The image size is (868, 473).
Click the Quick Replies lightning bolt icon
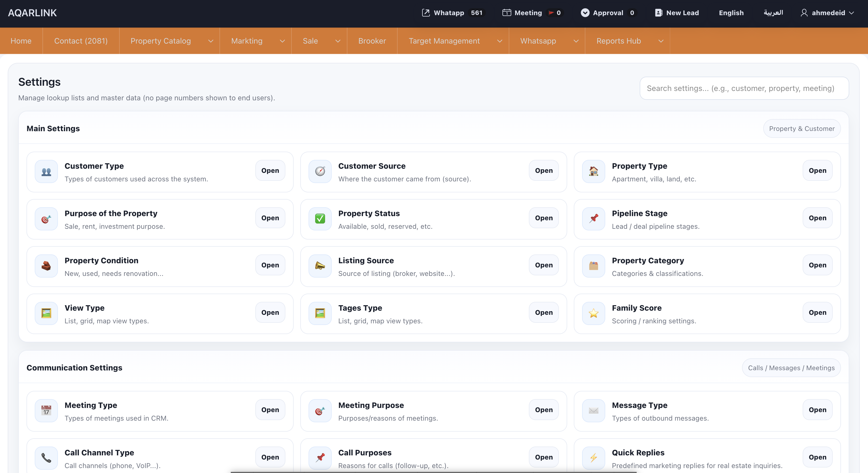click(593, 458)
